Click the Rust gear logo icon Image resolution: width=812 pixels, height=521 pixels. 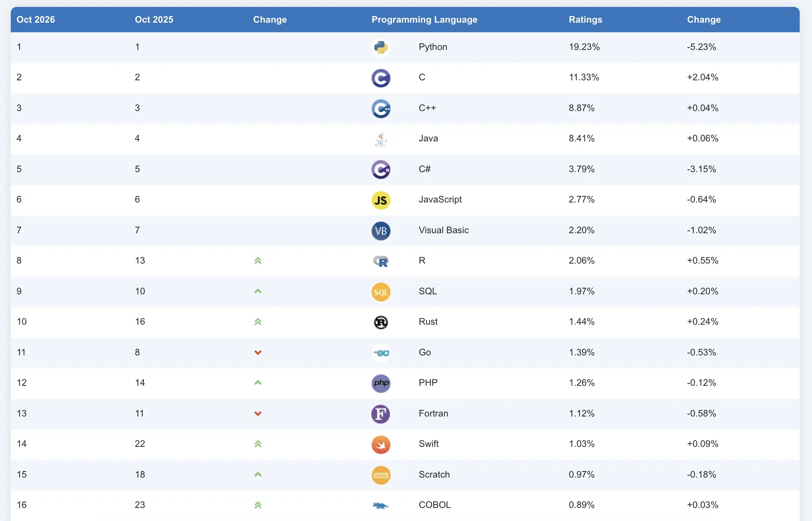tap(381, 322)
